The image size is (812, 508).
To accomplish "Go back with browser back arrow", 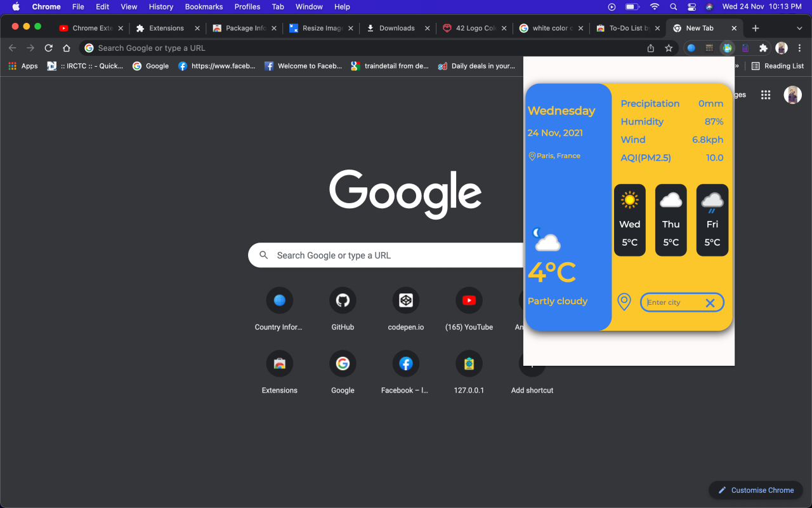I will point(12,48).
